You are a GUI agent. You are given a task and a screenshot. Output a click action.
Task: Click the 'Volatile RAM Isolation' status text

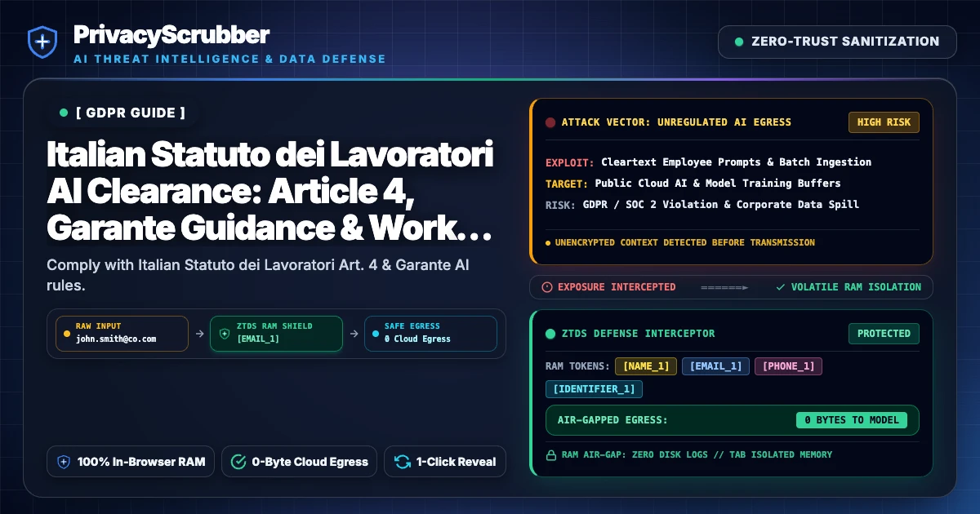click(x=856, y=287)
